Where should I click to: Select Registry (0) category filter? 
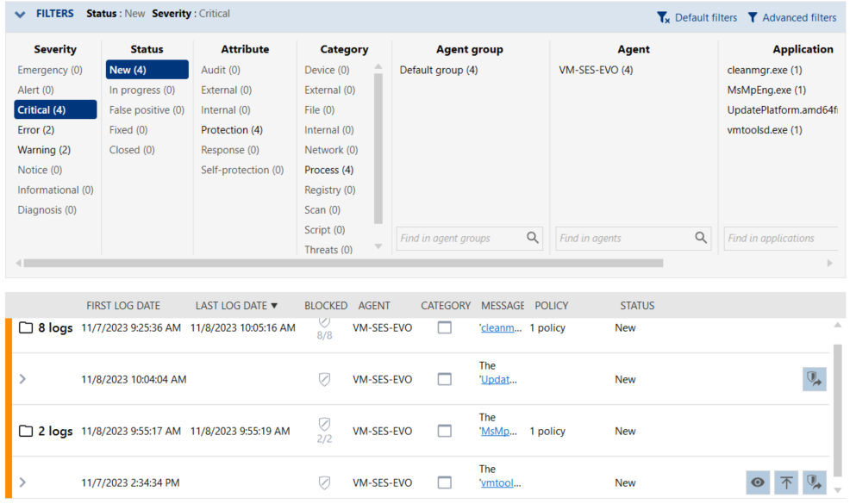click(330, 190)
